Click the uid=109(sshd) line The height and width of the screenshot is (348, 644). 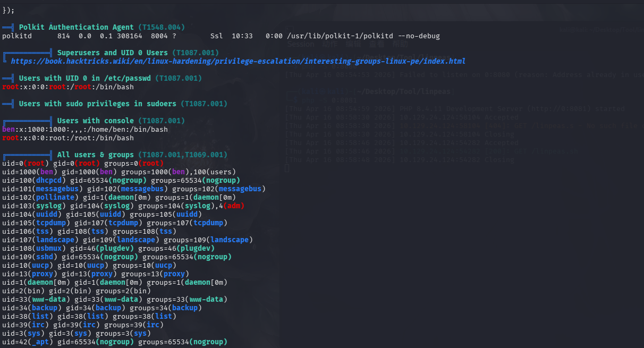point(116,257)
